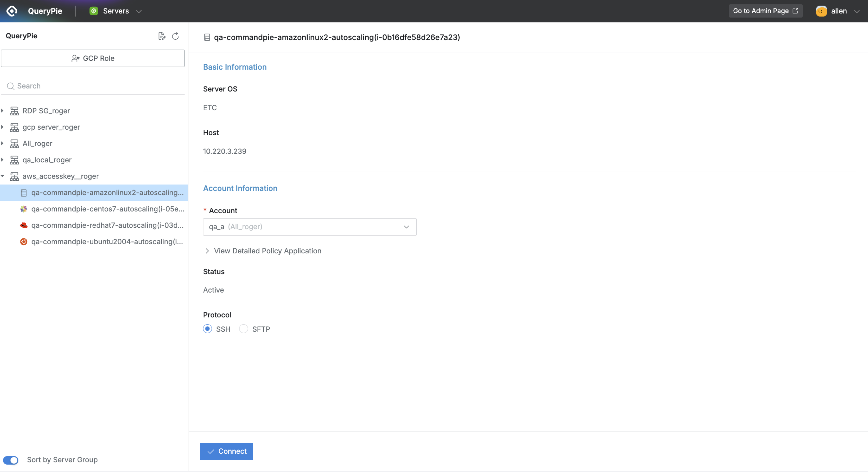Image resolution: width=868 pixels, height=472 pixels.
Task: Open the allen user menu chevron
Action: click(857, 11)
